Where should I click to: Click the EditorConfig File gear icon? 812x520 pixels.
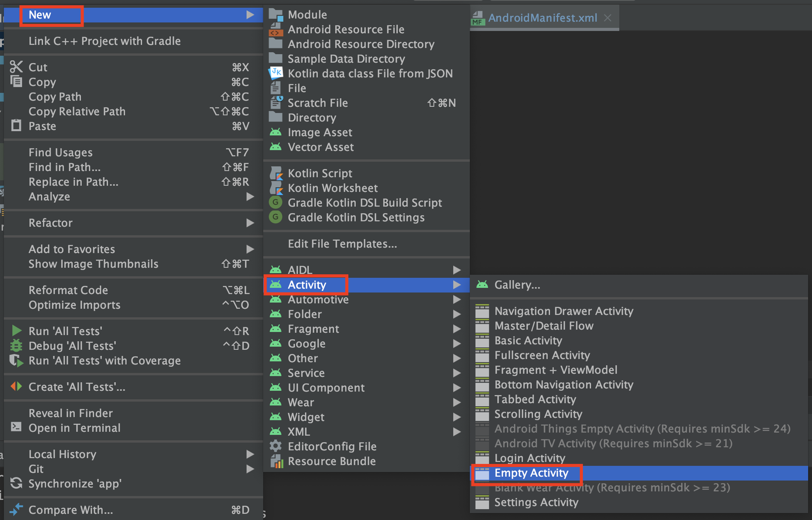click(x=276, y=446)
